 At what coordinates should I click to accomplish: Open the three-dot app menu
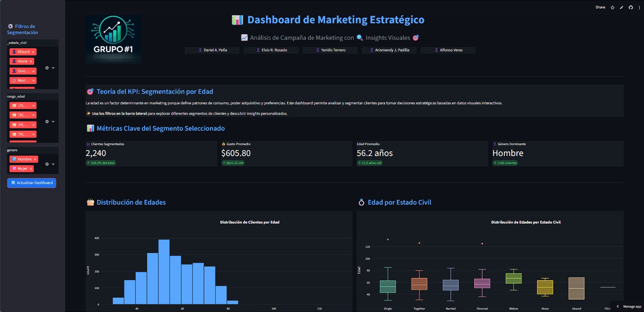[639, 8]
